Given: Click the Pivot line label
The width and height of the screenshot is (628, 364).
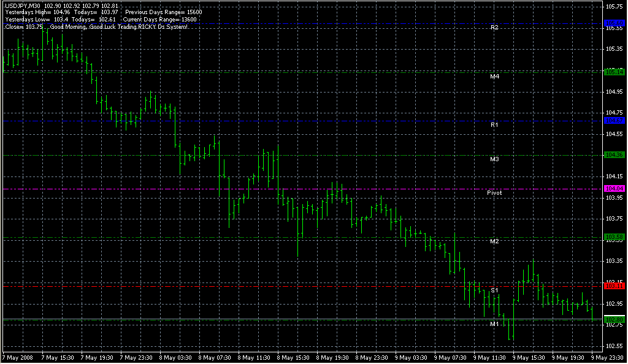Looking at the screenshot, I should (x=495, y=193).
